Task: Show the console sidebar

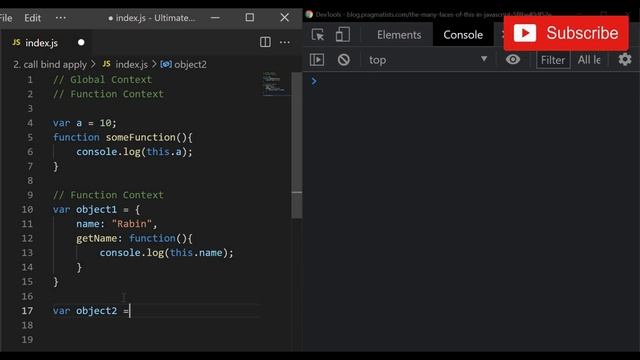Action: tap(317, 60)
